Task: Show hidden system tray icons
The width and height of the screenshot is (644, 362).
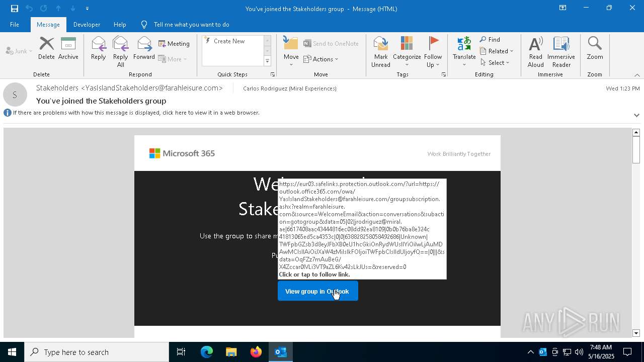Action: pos(530,352)
